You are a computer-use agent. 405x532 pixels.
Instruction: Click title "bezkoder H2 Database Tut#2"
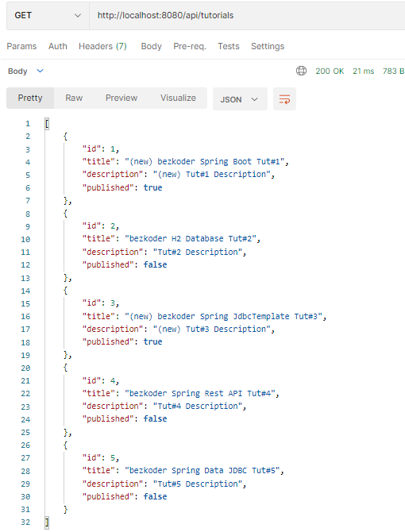[191, 239]
